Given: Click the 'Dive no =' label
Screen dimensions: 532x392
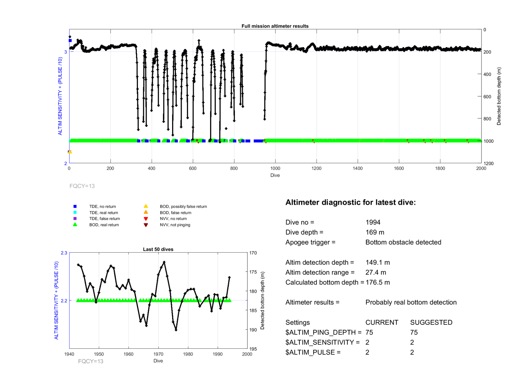Looking at the screenshot, I should pos(300,222).
